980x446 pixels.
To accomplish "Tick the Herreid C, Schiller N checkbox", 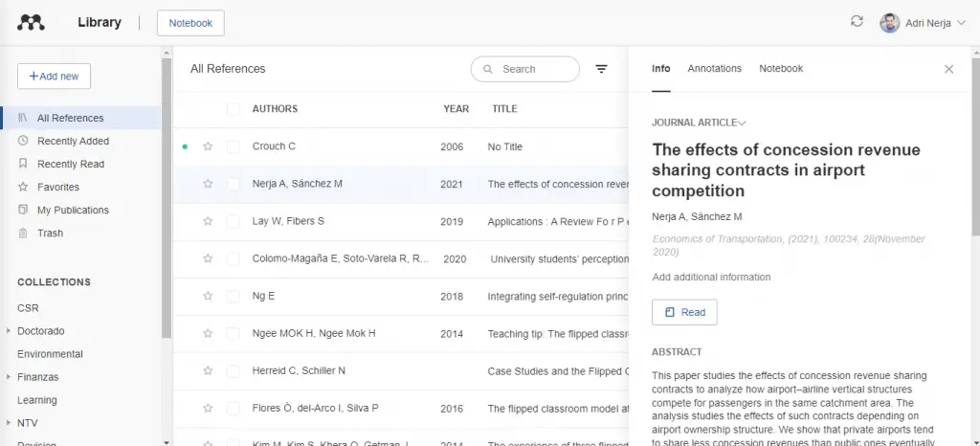I will pos(234,371).
